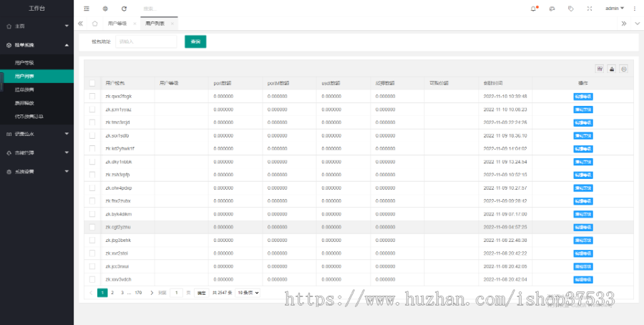Select user cell zk.byk4dikm
The image size is (644, 325).
[x=118, y=214]
